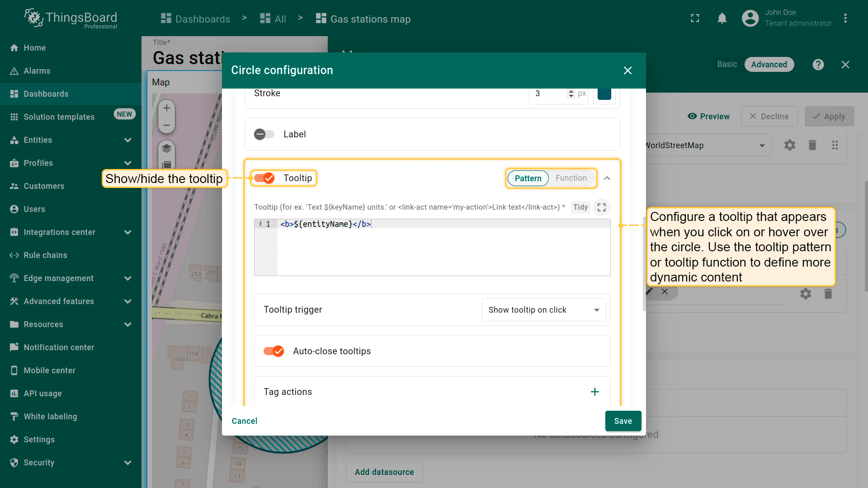
Task: Collapse the Tooltip section chevron
Action: (607, 178)
